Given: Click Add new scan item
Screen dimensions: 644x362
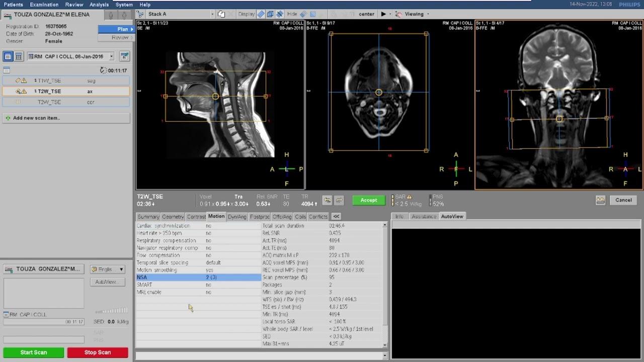Looking at the screenshot, I should coord(66,118).
